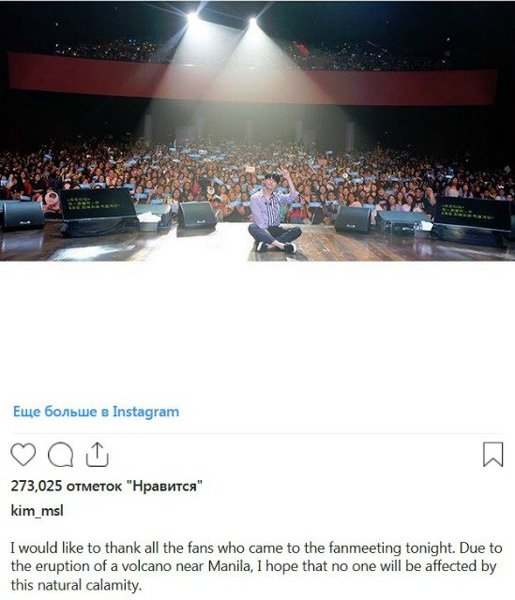Screen dimensions: 515x600
Task: Click the left teleprompter screen on stage
Action: (x=99, y=205)
